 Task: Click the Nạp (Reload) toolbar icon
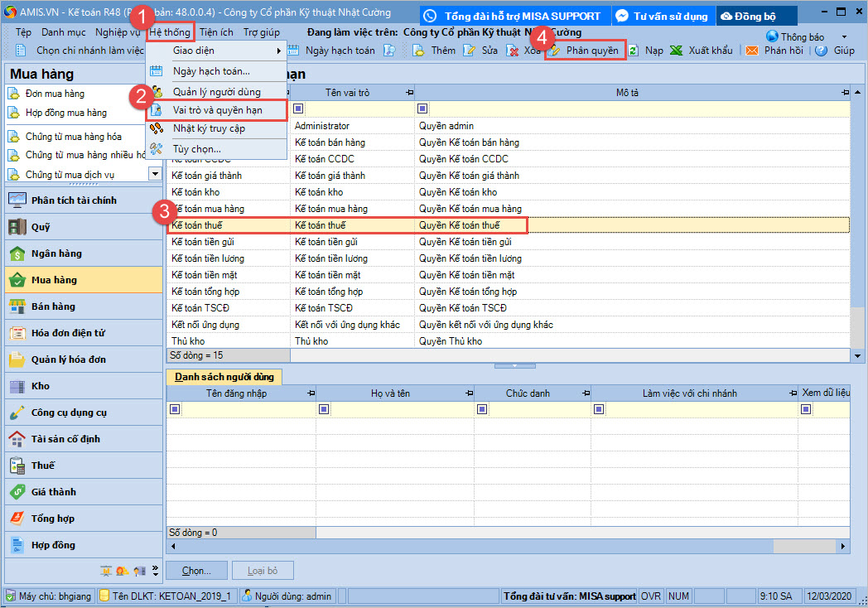pos(634,51)
